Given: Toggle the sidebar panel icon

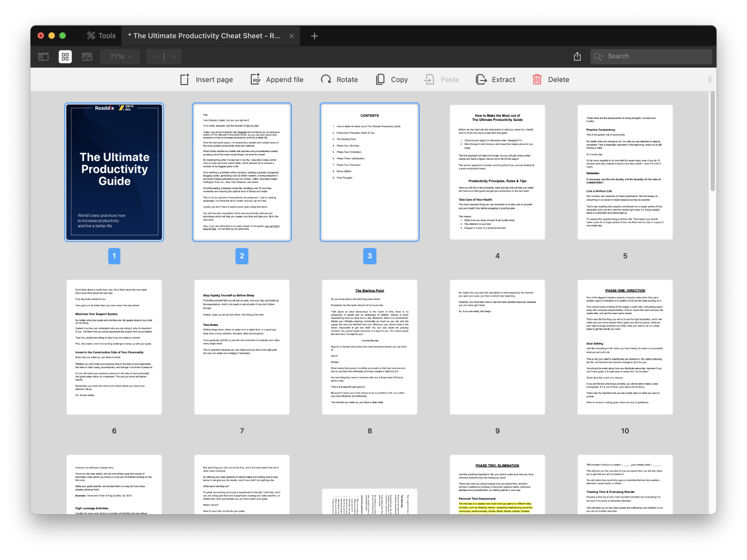Looking at the screenshot, I should (x=43, y=57).
